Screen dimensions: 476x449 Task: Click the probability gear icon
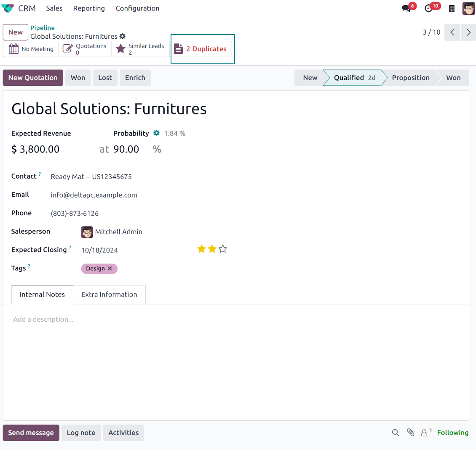pyautogui.click(x=156, y=133)
